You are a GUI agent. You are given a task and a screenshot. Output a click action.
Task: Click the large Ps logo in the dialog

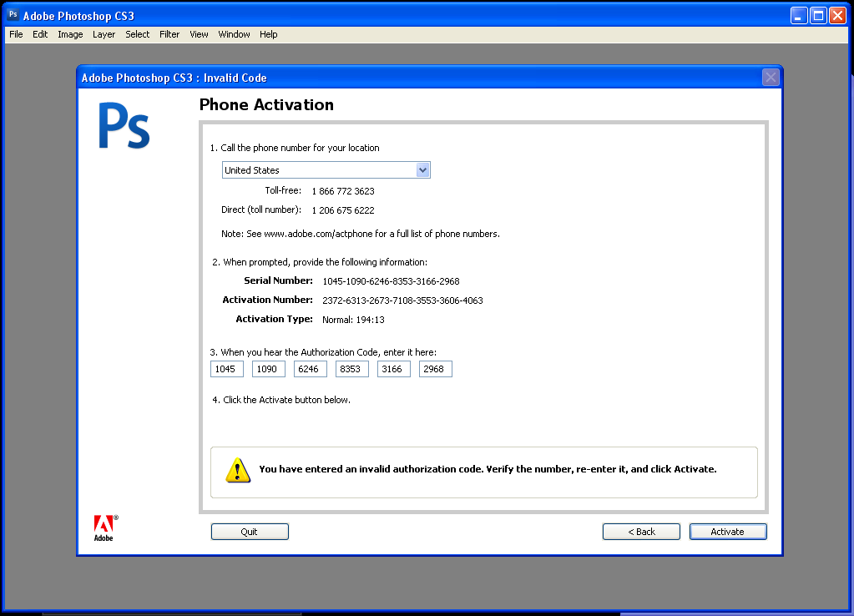[x=124, y=126]
